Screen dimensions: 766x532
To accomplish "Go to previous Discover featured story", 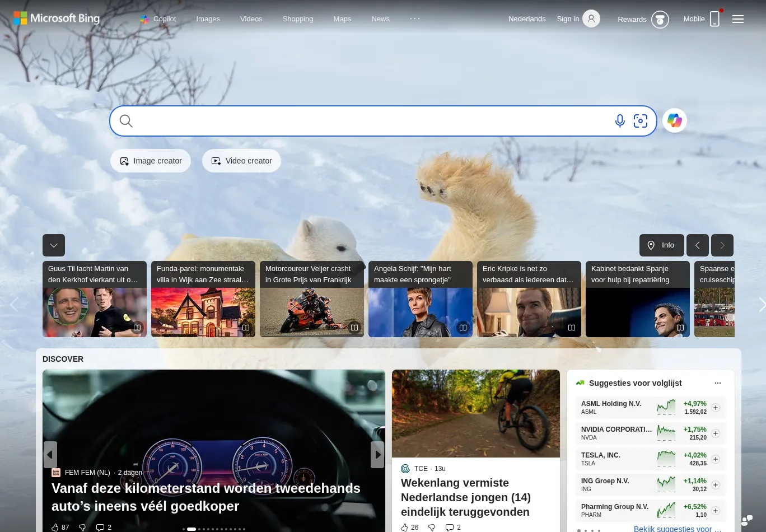I will 50,455.
